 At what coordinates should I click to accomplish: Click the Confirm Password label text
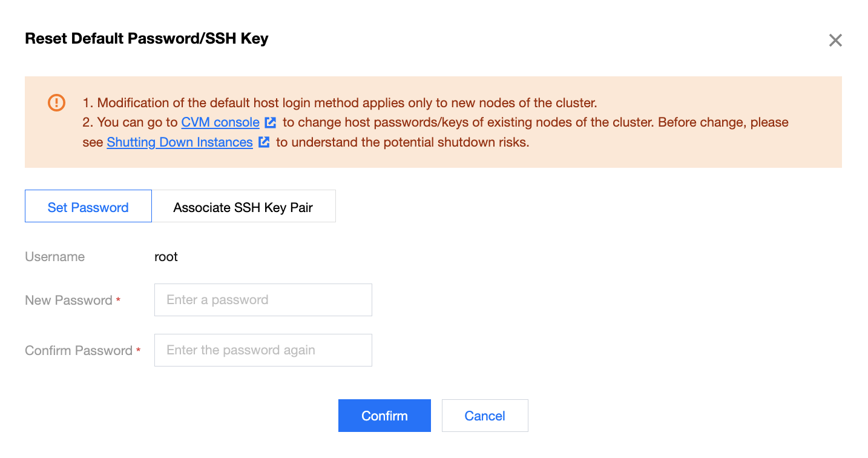[x=78, y=351]
